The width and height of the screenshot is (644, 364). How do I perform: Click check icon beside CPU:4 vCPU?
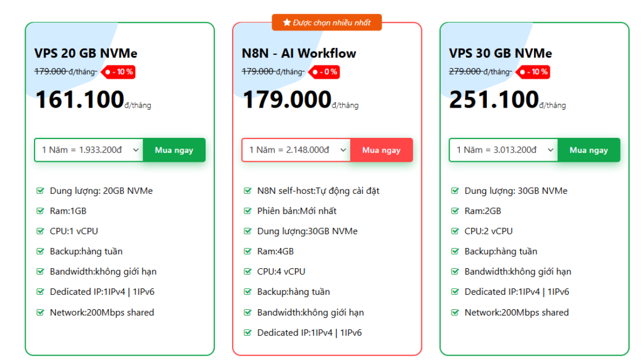tap(248, 271)
